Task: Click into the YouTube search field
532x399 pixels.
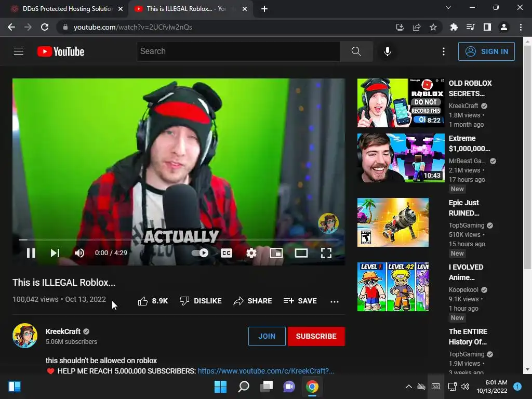Action: tap(238, 51)
